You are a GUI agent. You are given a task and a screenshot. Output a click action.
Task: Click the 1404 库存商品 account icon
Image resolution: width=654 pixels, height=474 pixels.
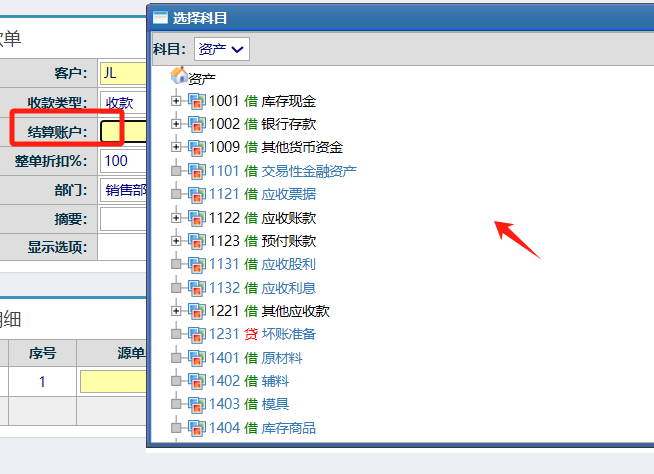(x=196, y=428)
